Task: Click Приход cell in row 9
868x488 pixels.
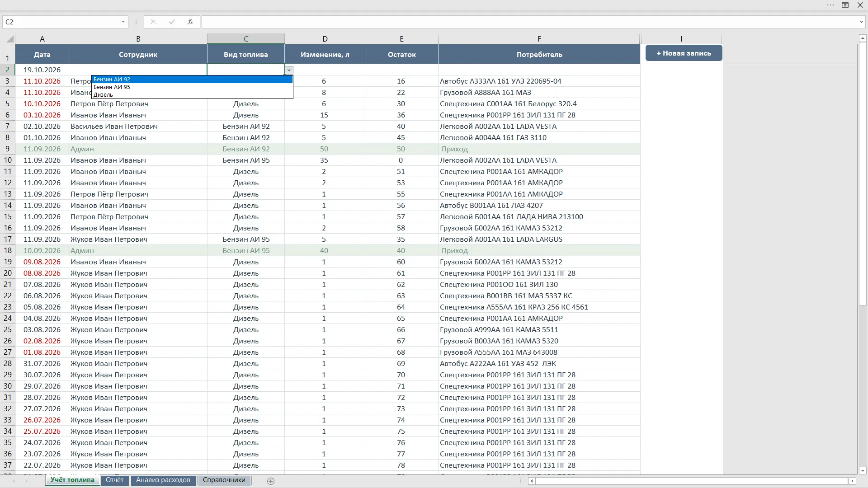Action: (539, 149)
